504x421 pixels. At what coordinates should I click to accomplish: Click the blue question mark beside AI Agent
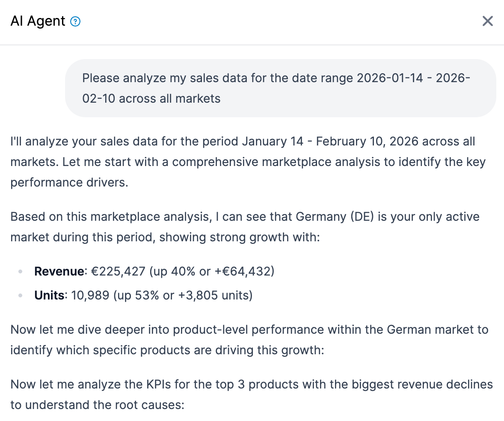point(75,21)
